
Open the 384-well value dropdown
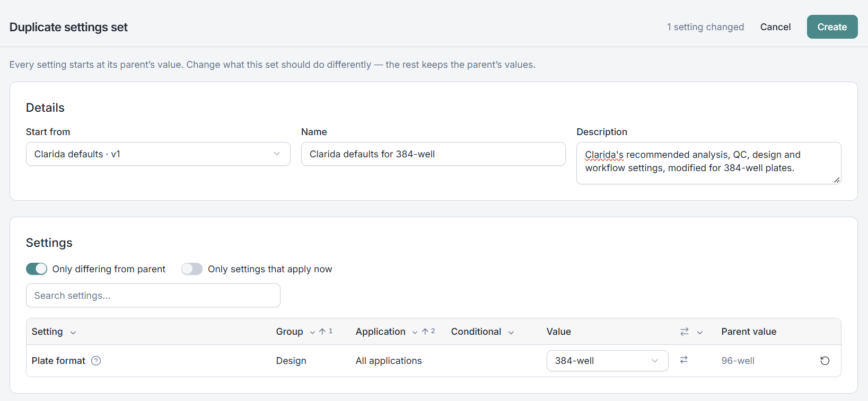(x=607, y=361)
